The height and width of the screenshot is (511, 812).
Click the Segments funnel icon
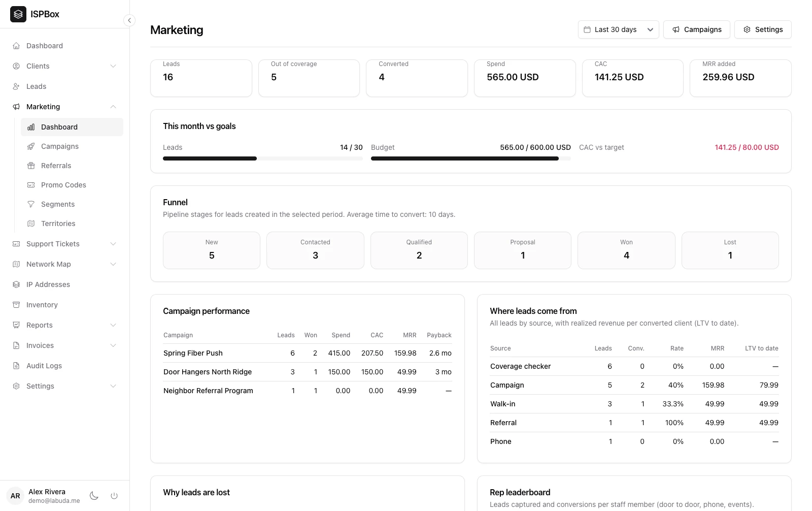coord(31,204)
